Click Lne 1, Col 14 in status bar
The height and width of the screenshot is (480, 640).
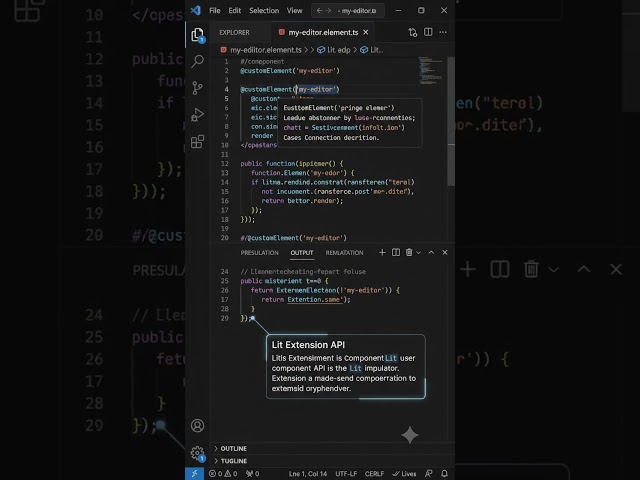pos(308,473)
